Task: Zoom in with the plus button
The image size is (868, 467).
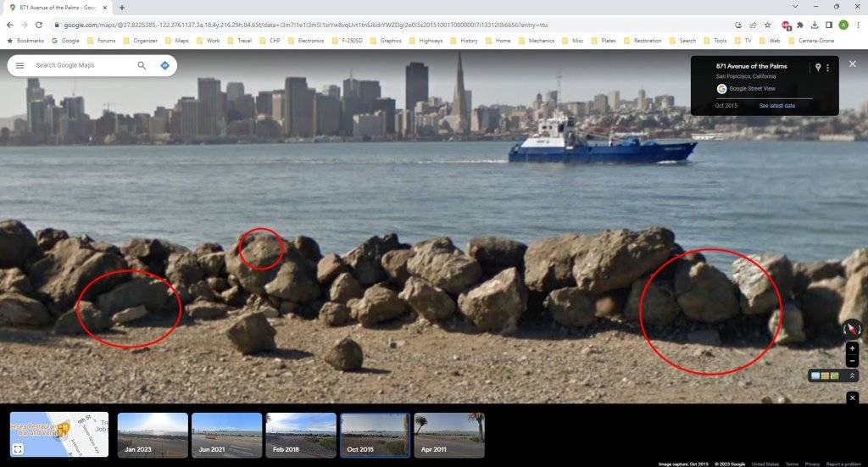Action: pyautogui.click(x=853, y=348)
